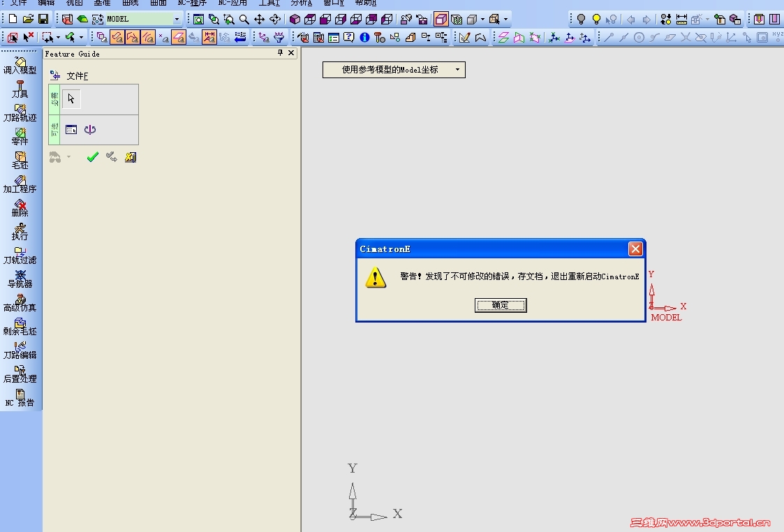
Task: Activate the Rotate view tool
Action: [275, 20]
